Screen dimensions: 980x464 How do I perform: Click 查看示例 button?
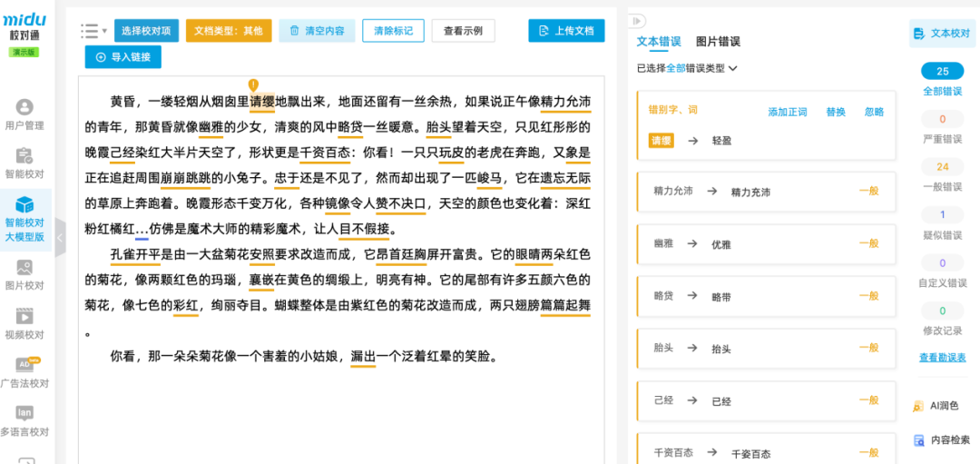tap(463, 30)
